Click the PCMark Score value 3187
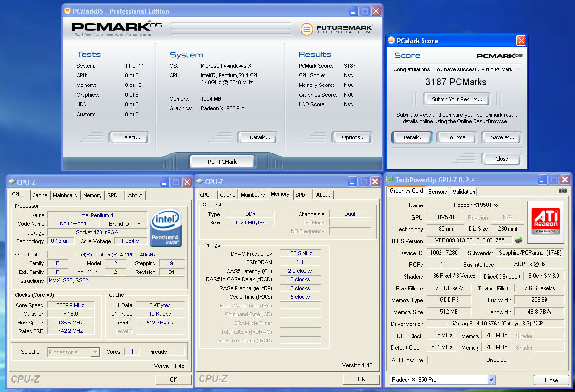The image size is (575, 392). 350,66
